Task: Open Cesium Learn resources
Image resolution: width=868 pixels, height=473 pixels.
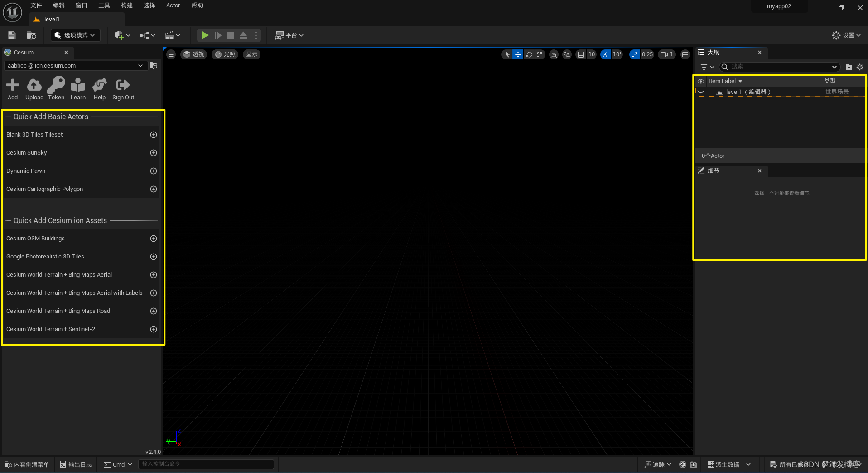Action: (78, 89)
